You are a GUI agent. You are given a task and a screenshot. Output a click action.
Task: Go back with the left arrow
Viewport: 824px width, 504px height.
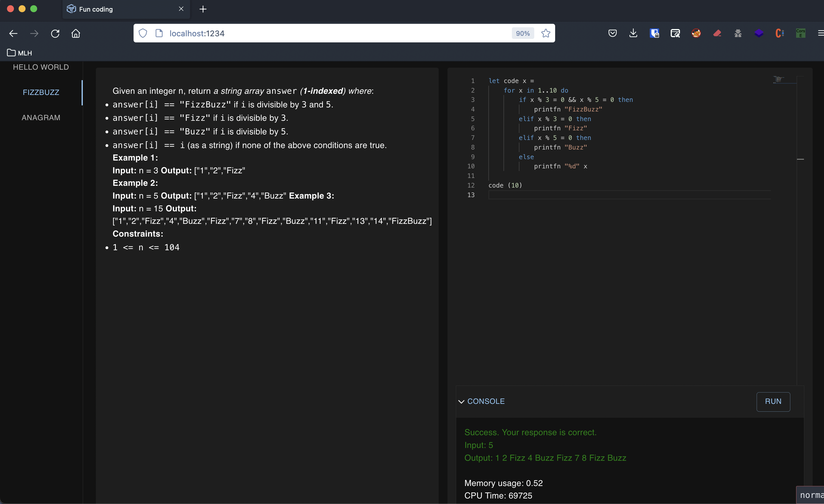pyautogui.click(x=13, y=33)
